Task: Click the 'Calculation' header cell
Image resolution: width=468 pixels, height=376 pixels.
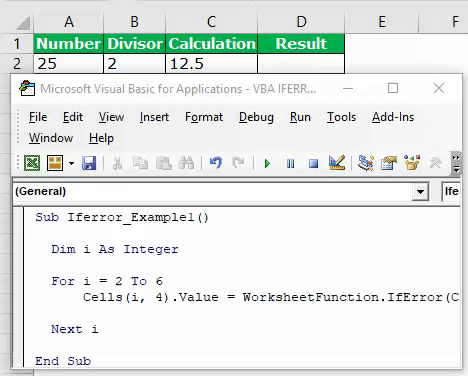Action: pyautogui.click(x=212, y=44)
